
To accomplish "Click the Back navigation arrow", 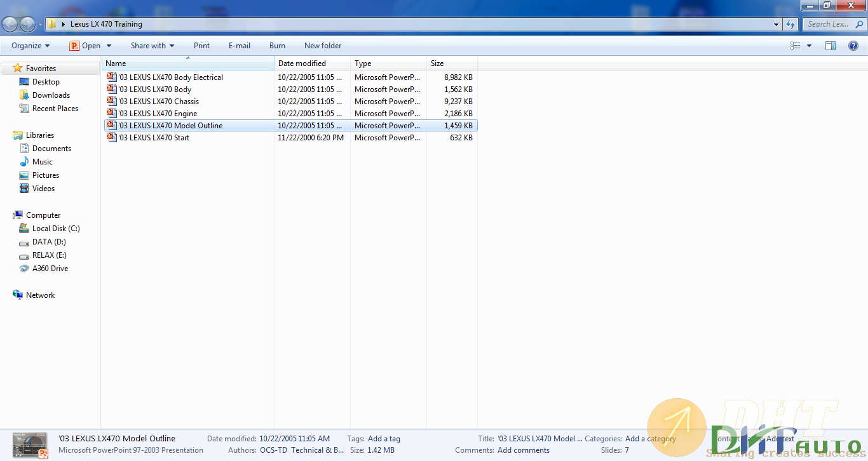I will click(x=10, y=24).
